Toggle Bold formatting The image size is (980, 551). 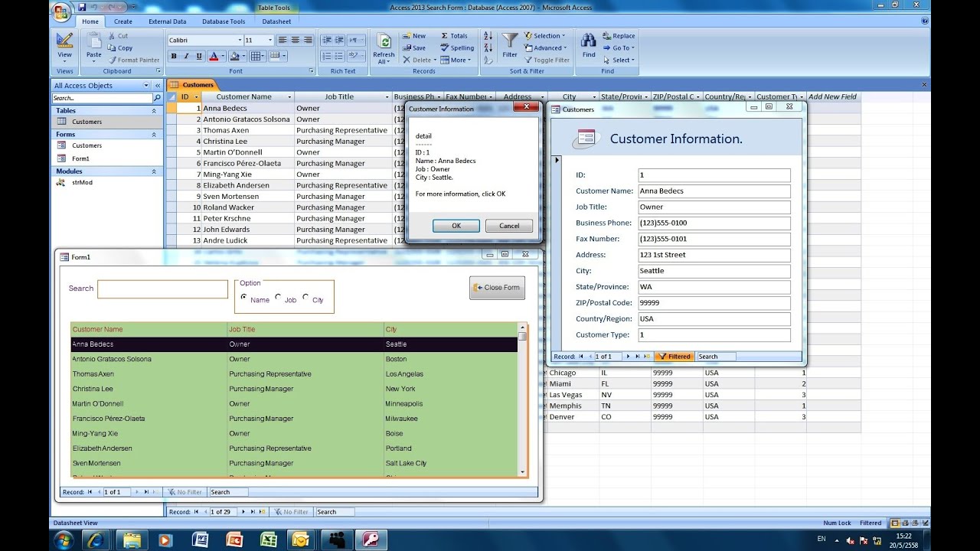coord(174,56)
